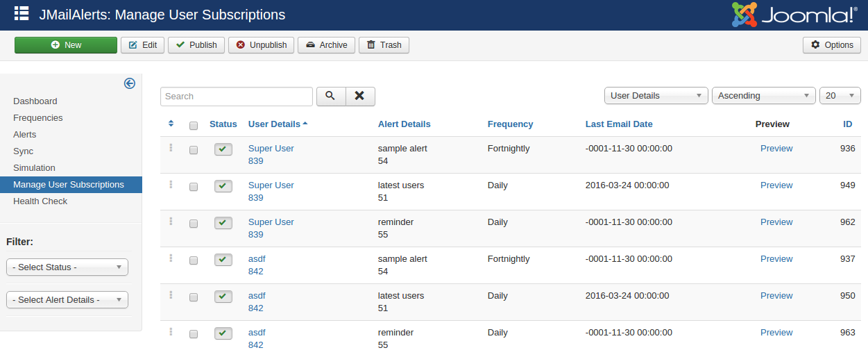Click the Archive toolbar button

tap(326, 44)
